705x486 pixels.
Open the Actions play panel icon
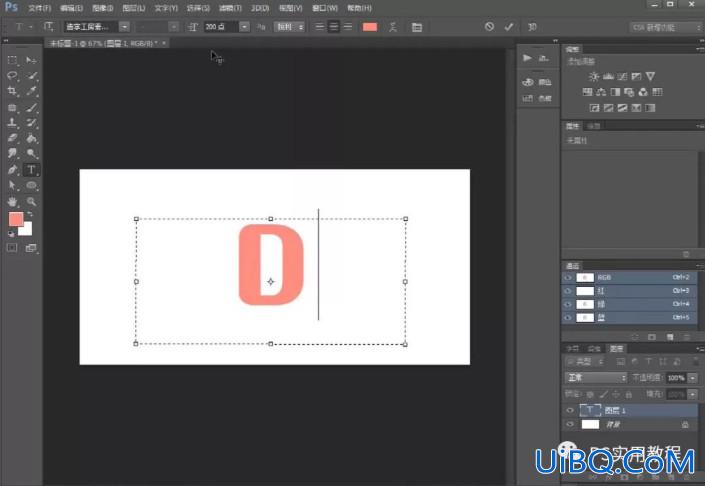527,58
